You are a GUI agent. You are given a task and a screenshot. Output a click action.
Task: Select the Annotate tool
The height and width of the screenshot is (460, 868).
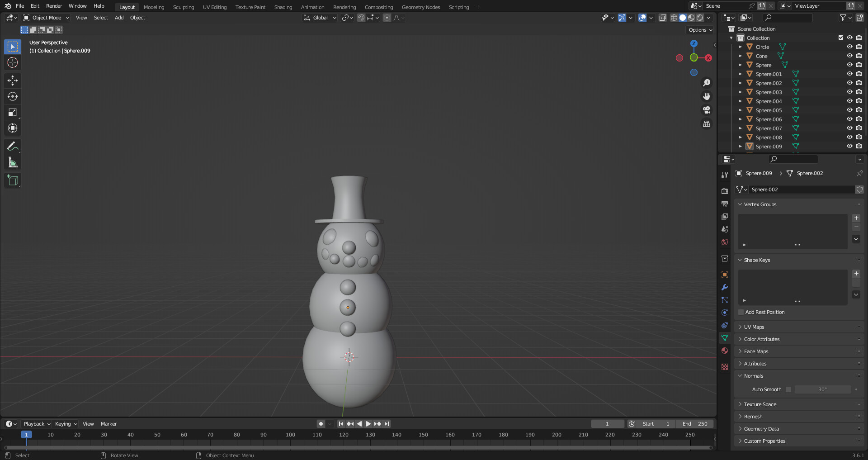tap(12, 146)
